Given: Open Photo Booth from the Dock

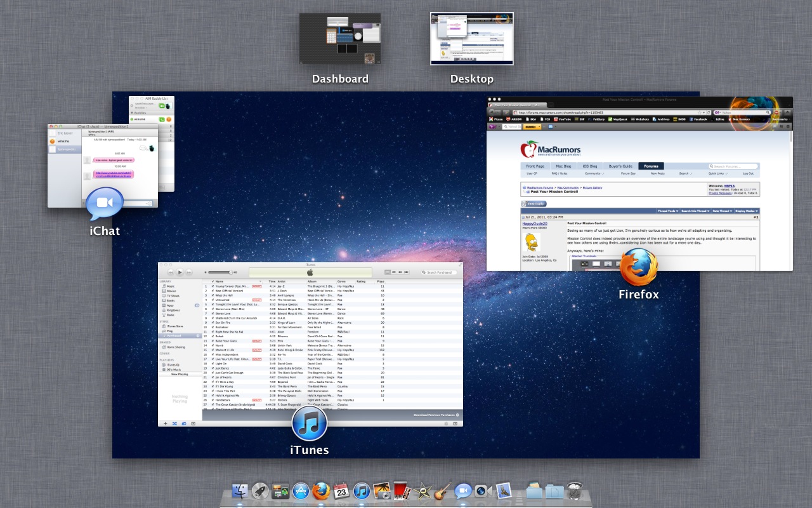Looking at the screenshot, I should pyautogui.click(x=402, y=491).
